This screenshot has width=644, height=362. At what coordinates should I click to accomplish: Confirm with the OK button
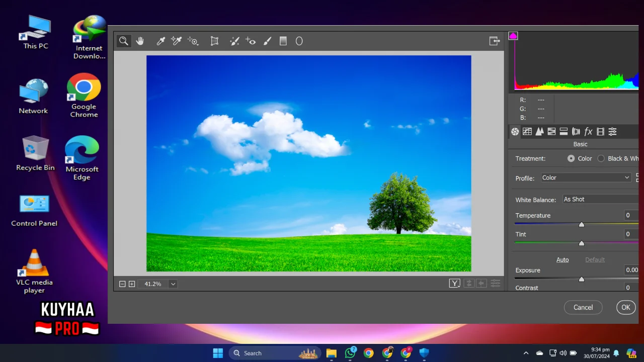pyautogui.click(x=626, y=307)
